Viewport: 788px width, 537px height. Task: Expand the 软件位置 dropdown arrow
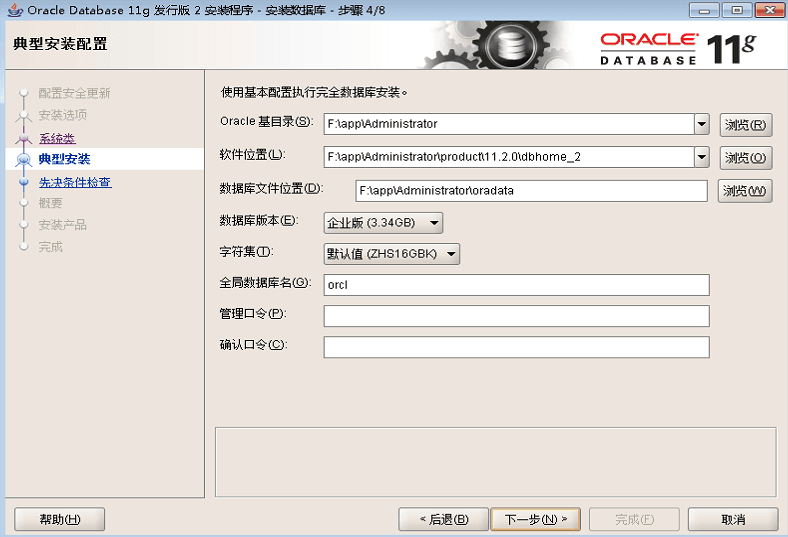click(x=702, y=157)
